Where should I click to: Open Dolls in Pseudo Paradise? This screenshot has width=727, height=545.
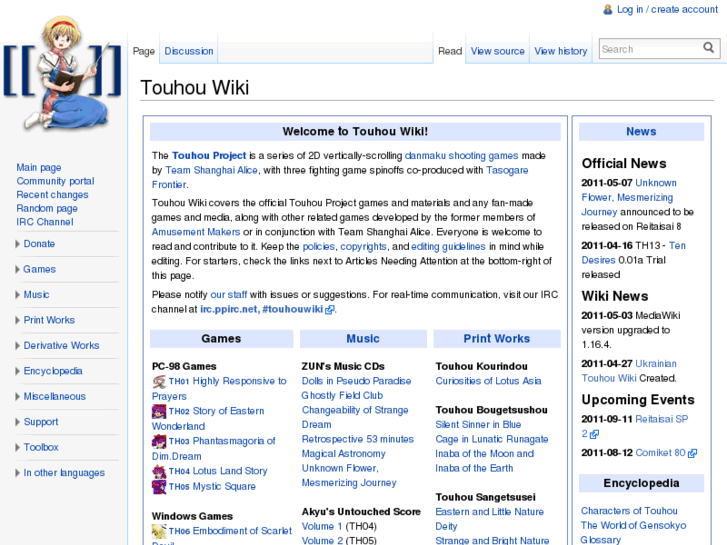coord(356,381)
